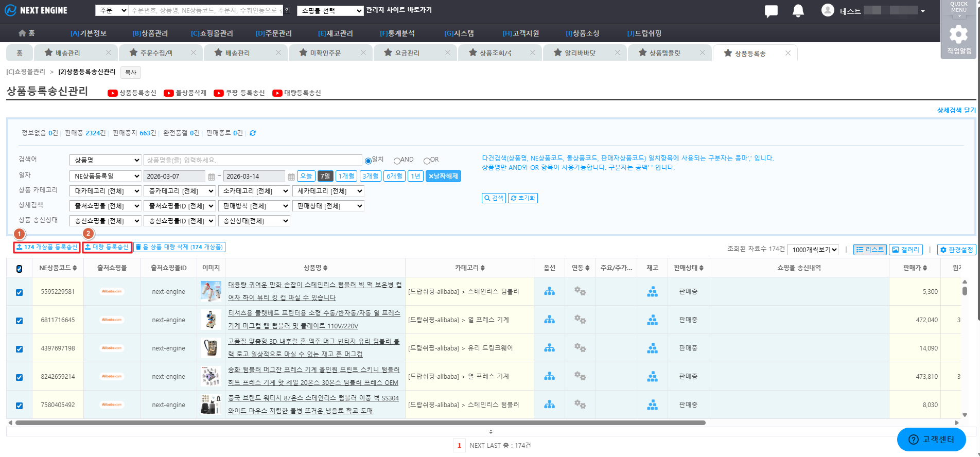Viewport: 980px width, 457px height.
Task: Open the start date calendar picker icon
Action: pos(212,177)
